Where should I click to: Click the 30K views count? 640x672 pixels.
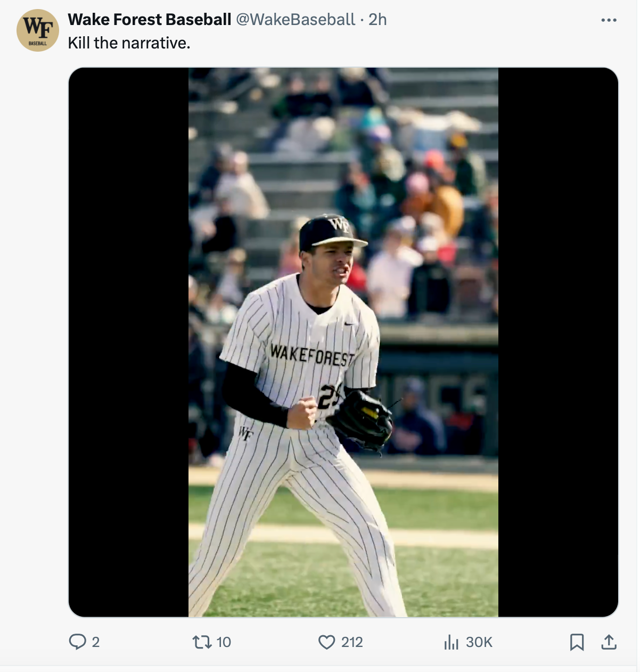coord(479,642)
